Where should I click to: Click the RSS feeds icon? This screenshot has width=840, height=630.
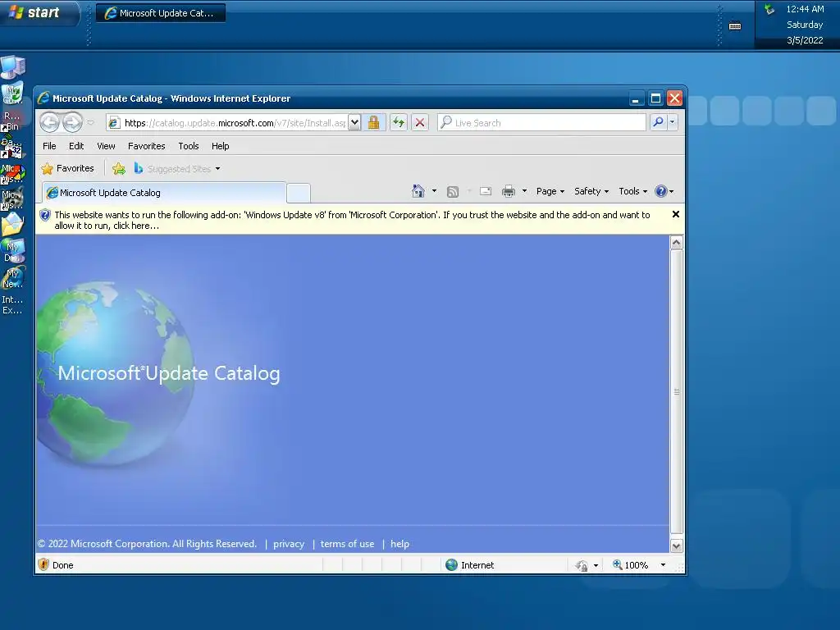453,191
